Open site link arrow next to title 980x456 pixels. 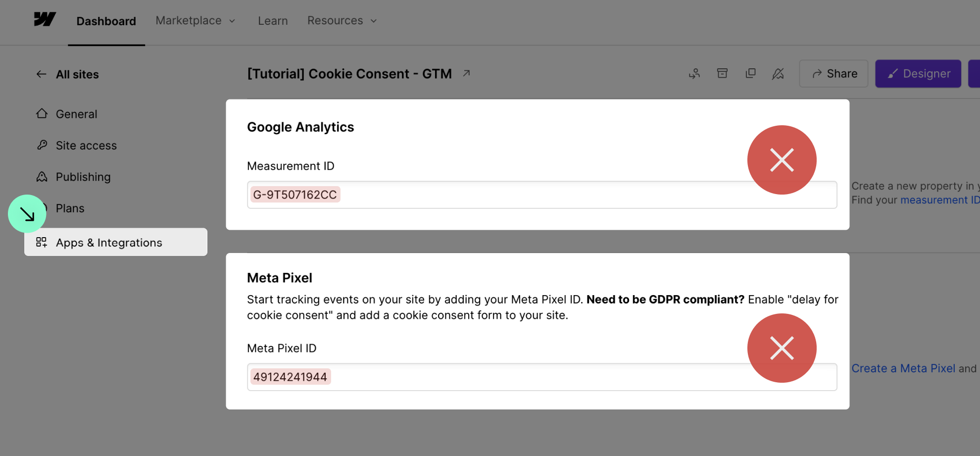coord(466,73)
